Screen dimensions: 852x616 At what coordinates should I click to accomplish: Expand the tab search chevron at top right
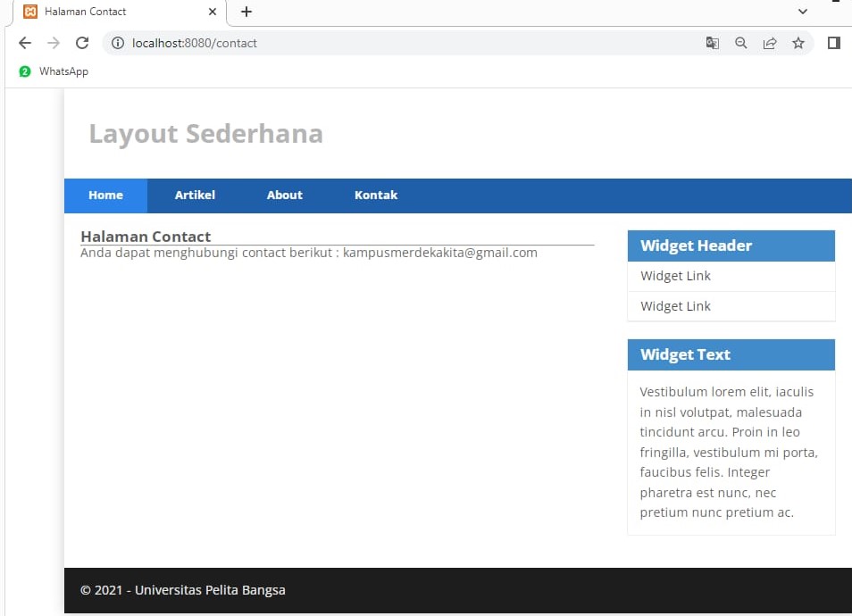point(802,12)
